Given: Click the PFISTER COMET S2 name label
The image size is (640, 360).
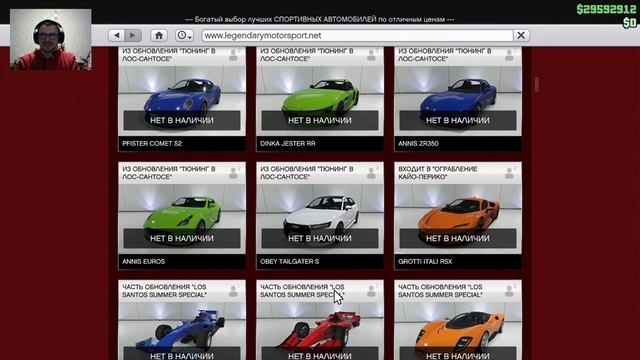Looking at the screenshot, I should [152, 144].
